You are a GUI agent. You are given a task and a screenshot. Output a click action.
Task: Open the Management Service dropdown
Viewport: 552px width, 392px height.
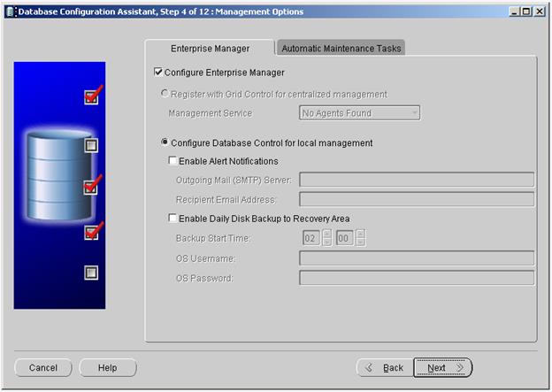[359, 113]
